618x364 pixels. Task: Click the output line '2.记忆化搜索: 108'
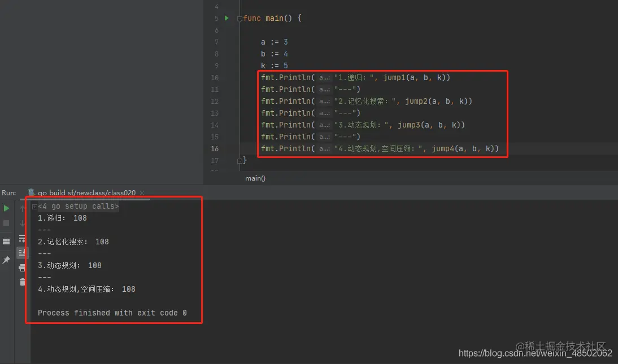73,242
